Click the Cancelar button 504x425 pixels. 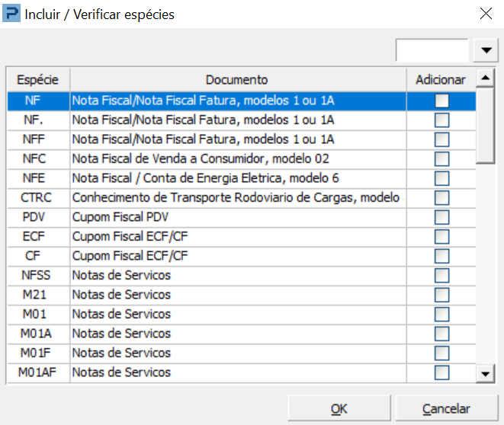point(446,409)
